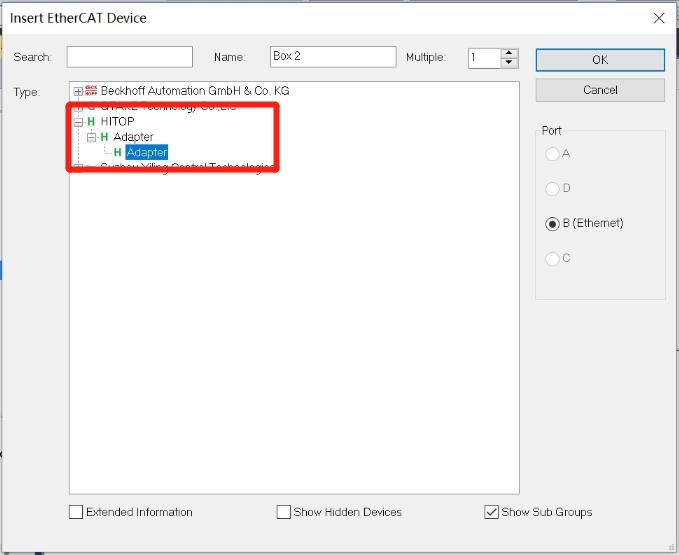Screen dimensions: 679x555
Task: Click the green HITOP vendor icon
Action: (x=91, y=122)
